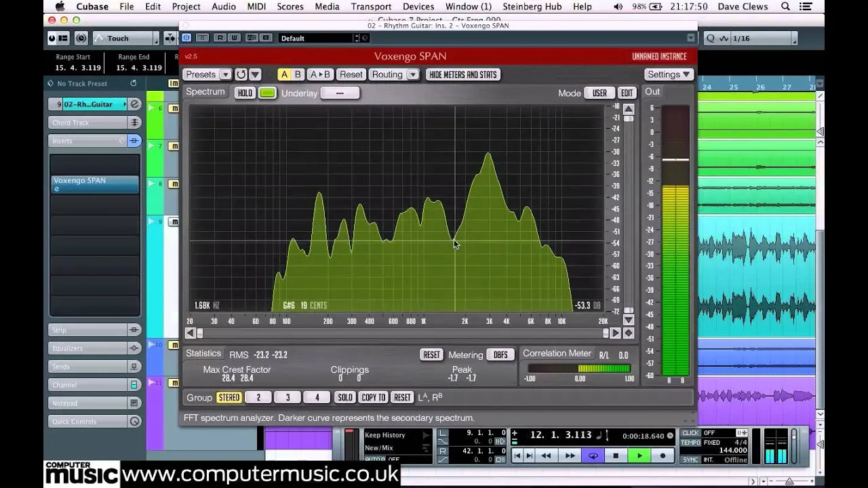Toggle the SYNC button in transport
Screen dimensions: 868x488
pos(690,460)
